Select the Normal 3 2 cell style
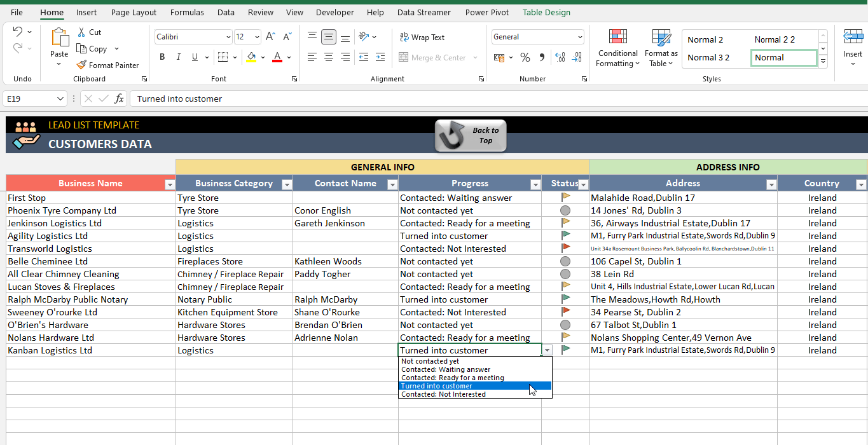 pos(708,57)
